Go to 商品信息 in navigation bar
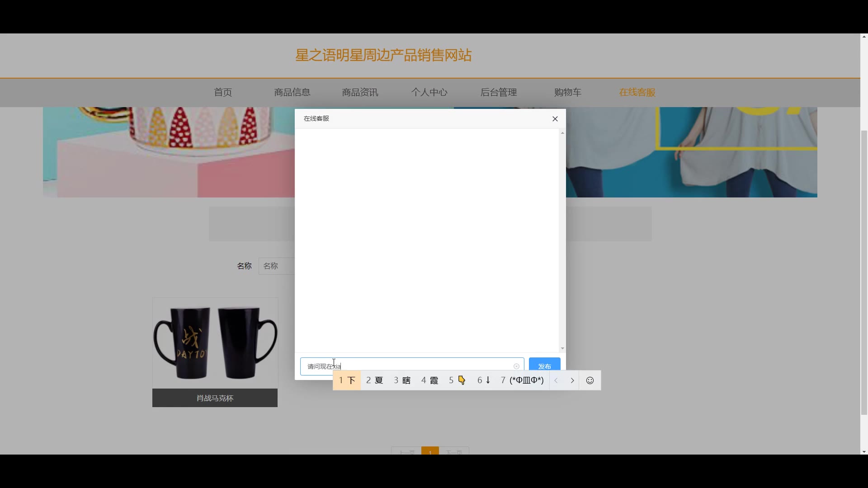 pyautogui.click(x=292, y=92)
